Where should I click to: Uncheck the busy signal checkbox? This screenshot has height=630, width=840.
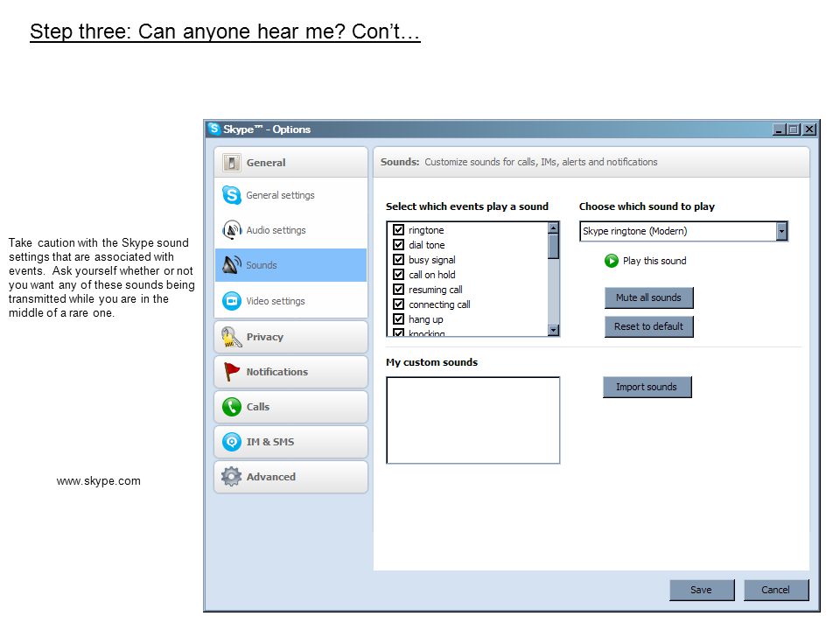(x=399, y=260)
